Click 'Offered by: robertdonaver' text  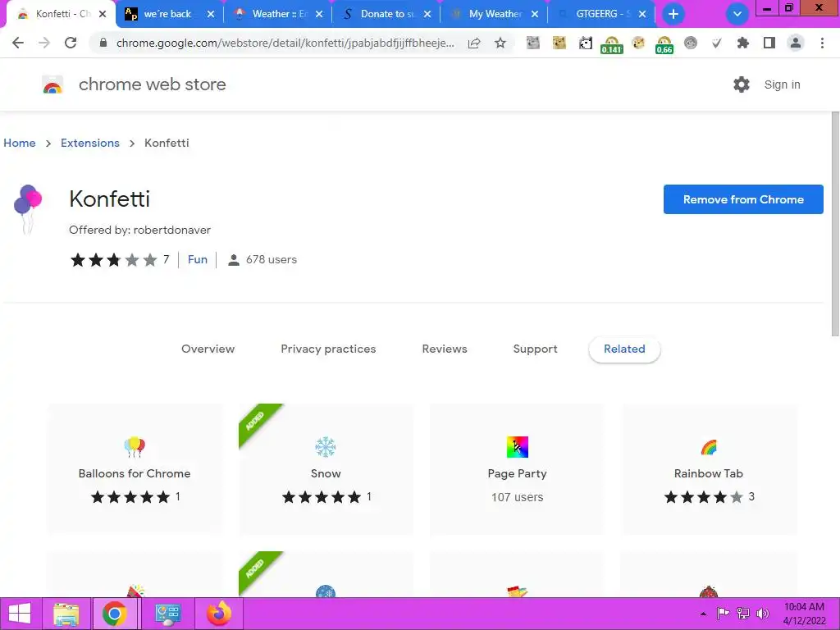[139, 230]
